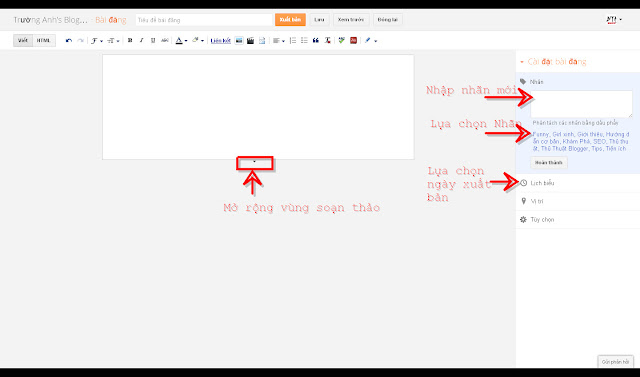This screenshot has width=640, height=377.
Task: Click the Gửi phản hồi feedback button
Action: point(615,362)
